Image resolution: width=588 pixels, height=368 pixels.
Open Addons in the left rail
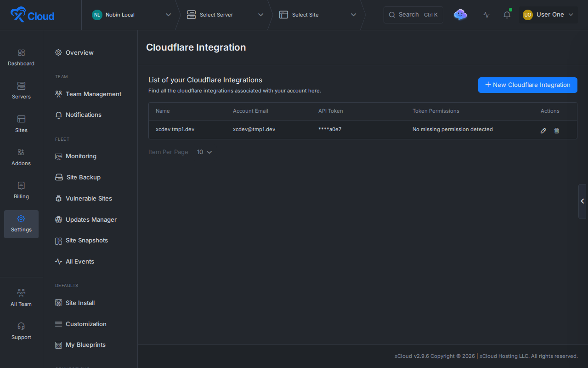[21, 157]
